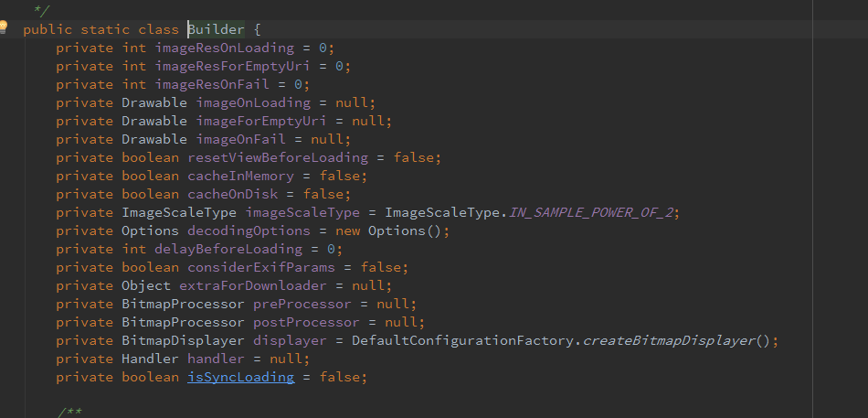Click the yellow lightbulb intention icon
The height and width of the screenshot is (418, 868).
5,27
